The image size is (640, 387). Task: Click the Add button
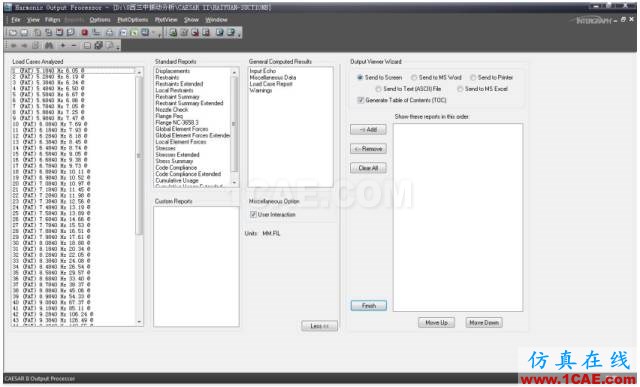[x=368, y=129]
